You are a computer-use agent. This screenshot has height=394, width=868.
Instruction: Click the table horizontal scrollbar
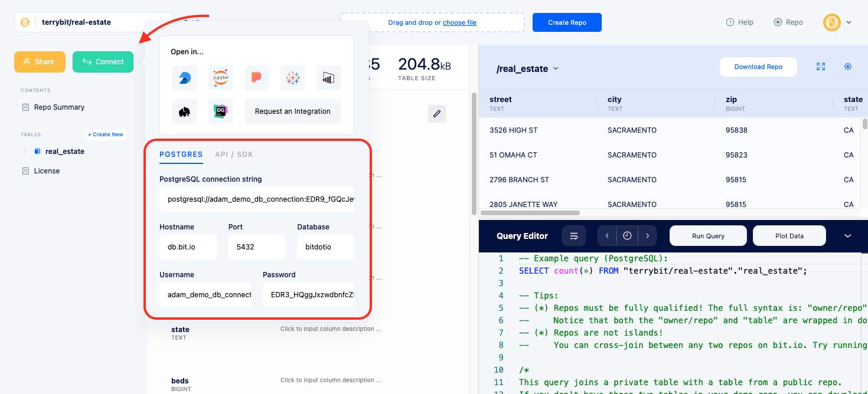click(530, 213)
